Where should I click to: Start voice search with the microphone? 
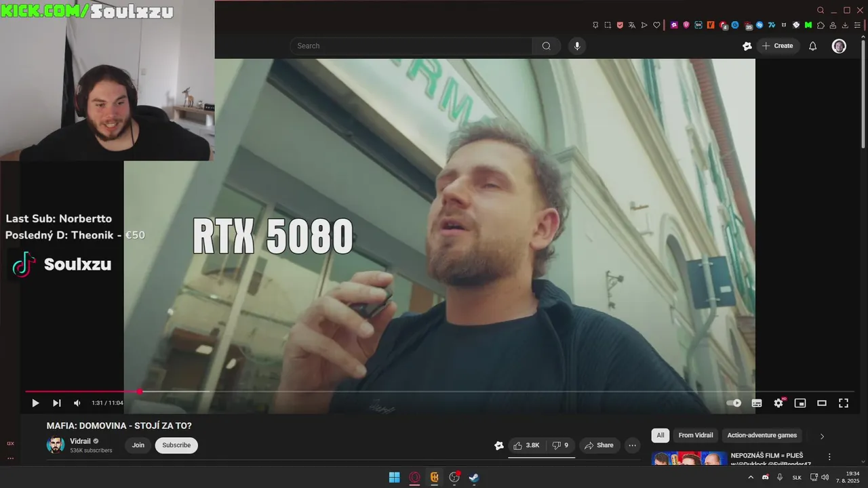click(577, 45)
